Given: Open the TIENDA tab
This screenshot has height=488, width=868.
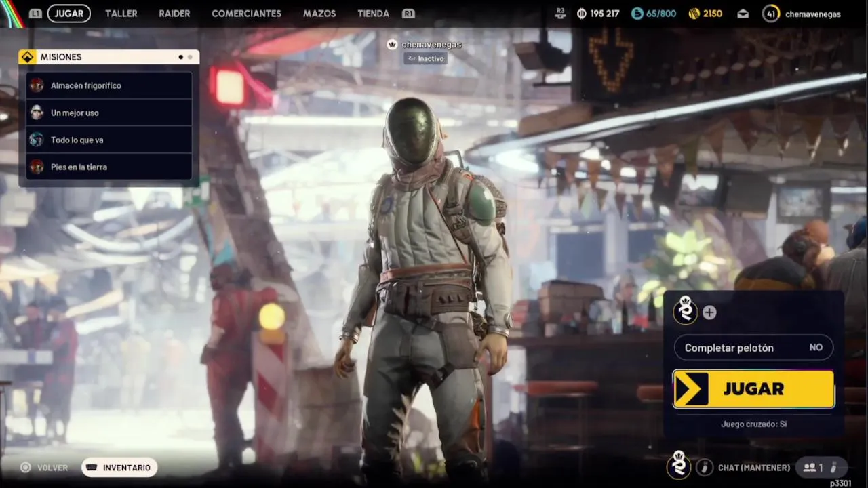Looking at the screenshot, I should click(373, 13).
